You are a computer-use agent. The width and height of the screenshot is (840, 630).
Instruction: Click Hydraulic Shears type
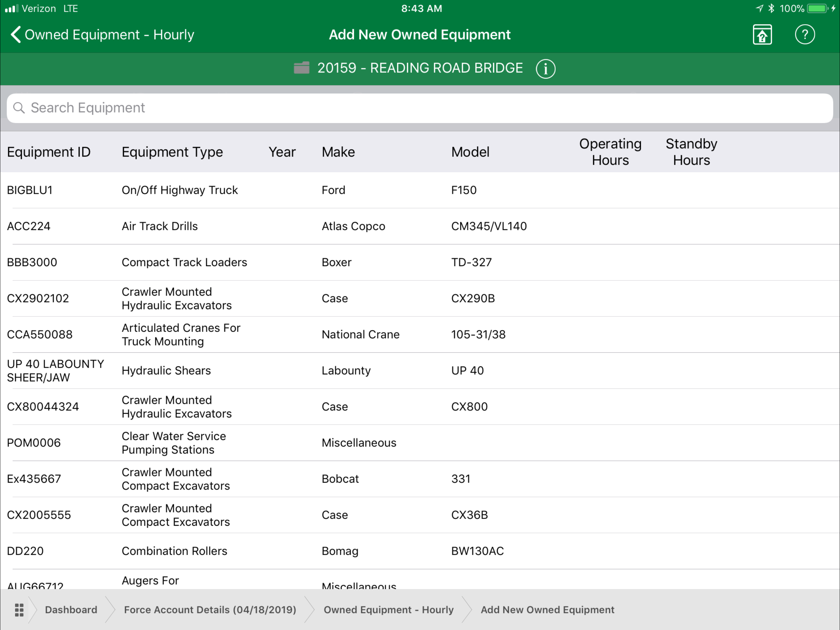(166, 370)
